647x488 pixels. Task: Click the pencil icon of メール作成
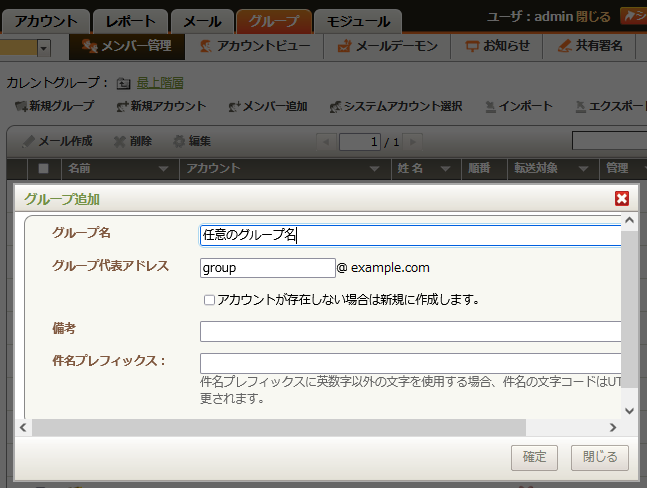[28, 141]
